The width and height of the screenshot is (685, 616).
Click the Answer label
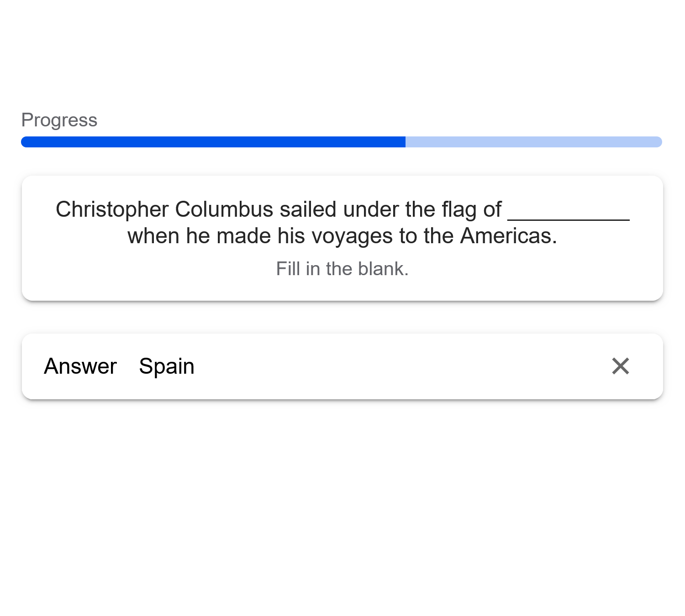click(80, 366)
